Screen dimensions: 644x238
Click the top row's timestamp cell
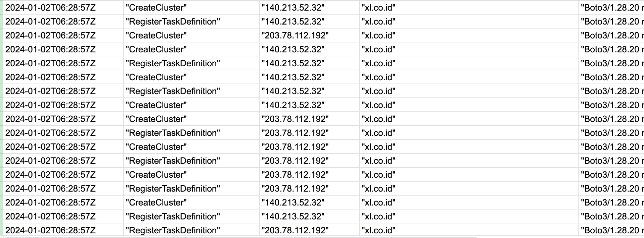pyautogui.click(x=50, y=8)
